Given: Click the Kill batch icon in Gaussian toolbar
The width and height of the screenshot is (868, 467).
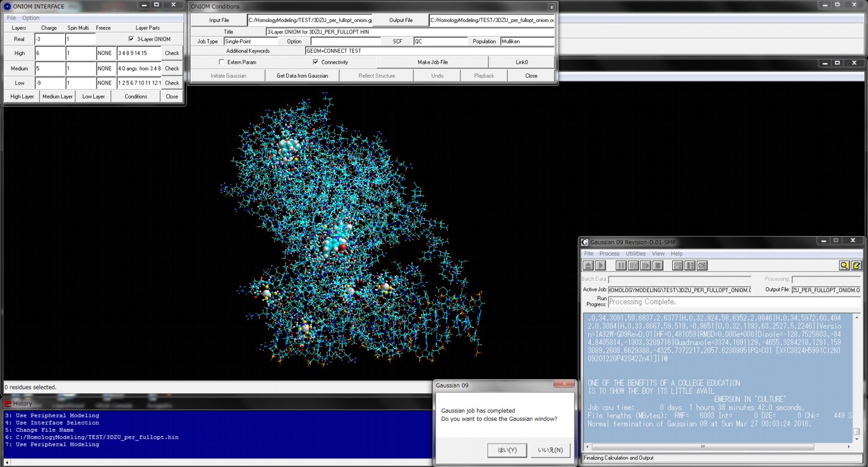Looking at the screenshot, I should [702, 266].
